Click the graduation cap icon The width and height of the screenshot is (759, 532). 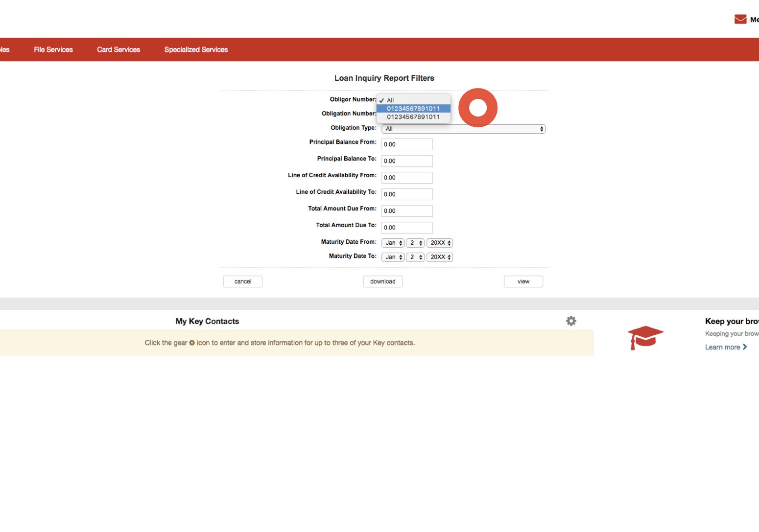645,337
